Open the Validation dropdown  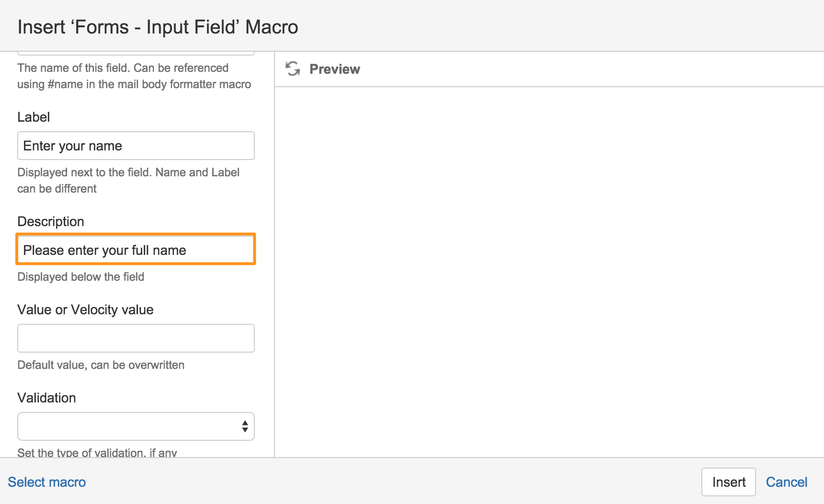[136, 426]
